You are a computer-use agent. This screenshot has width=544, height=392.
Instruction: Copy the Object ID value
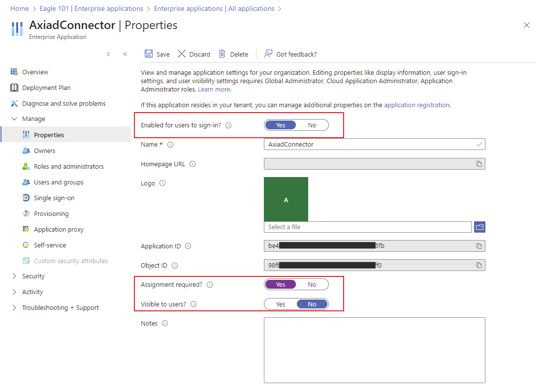tap(479, 266)
